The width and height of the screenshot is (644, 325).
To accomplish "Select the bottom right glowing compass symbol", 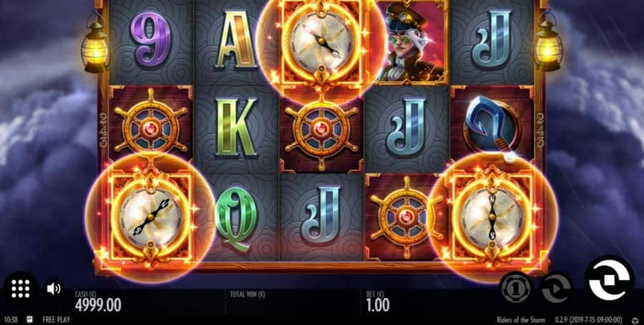I will 492,216.
